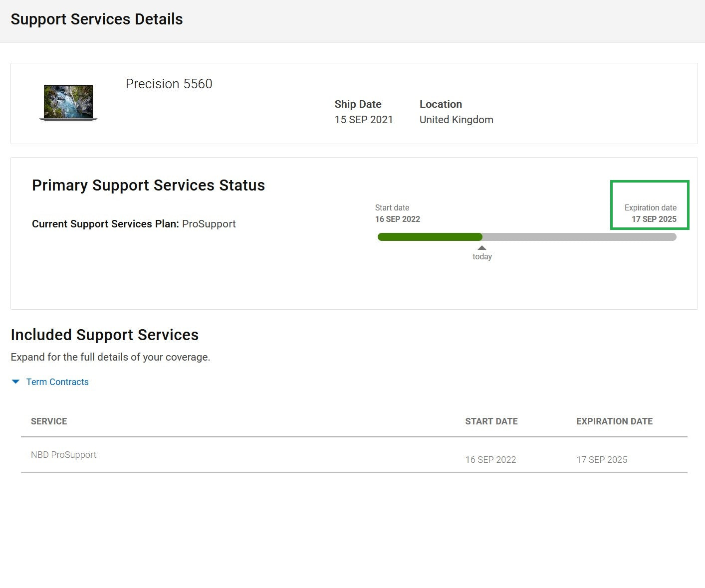Click the Included Support Services heading

tap(104, 335)
